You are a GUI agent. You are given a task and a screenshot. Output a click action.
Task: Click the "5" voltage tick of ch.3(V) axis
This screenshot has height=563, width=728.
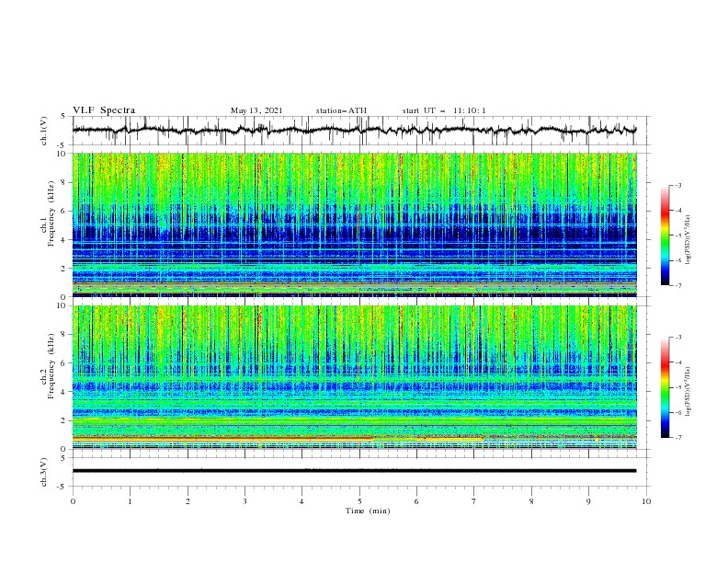click(63, 457)
